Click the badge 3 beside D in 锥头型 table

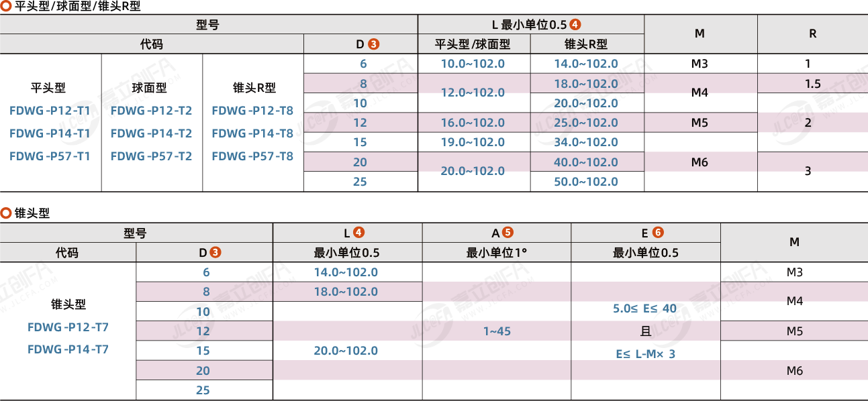click(215, 253)
